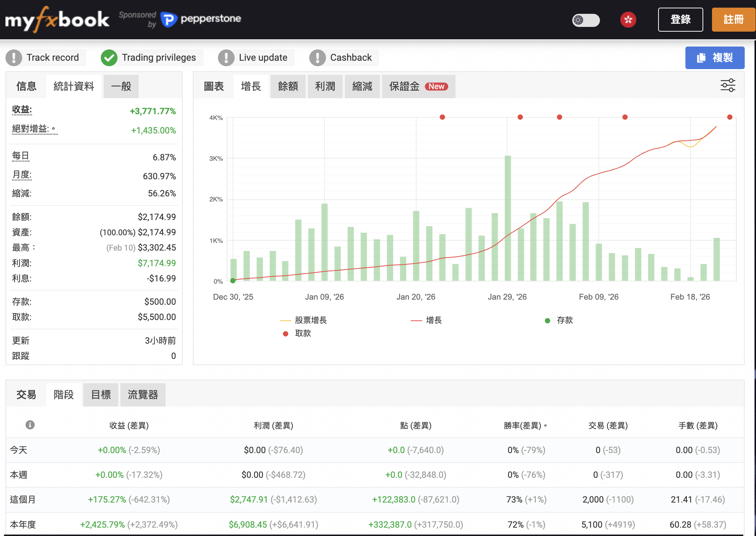Image resolution: width=756 pixels, height=536 pixels.
Task: Click the Track record alert icon
Action: [x=14, y=57]
